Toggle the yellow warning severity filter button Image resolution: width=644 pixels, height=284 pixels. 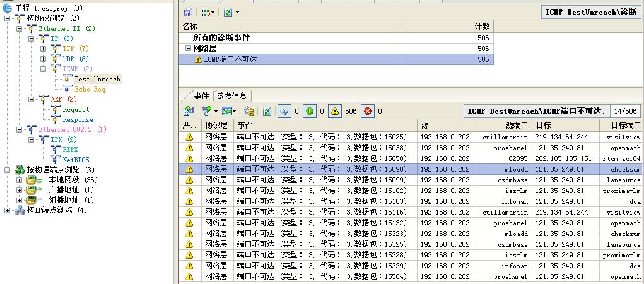coord(335,111)
